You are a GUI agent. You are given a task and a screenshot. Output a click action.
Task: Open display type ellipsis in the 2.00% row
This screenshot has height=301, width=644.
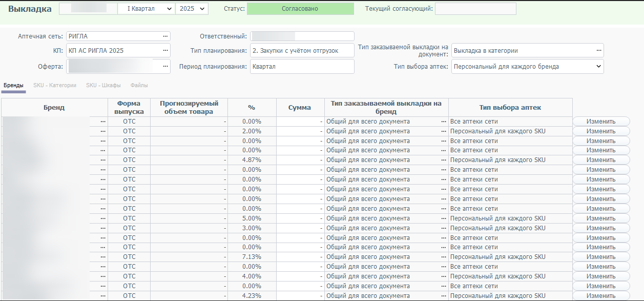[444, 131]
